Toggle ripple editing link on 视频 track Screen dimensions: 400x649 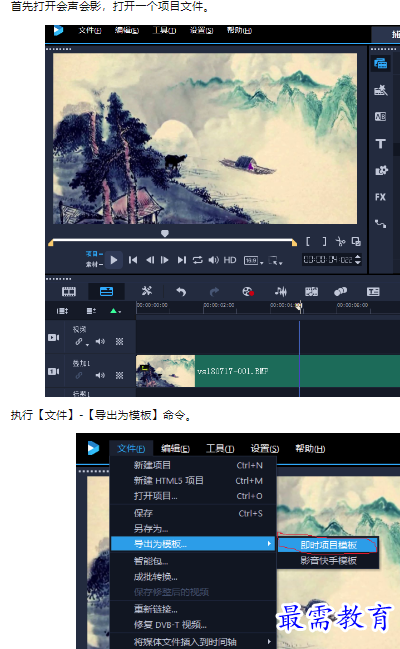(x=80, y=342)
